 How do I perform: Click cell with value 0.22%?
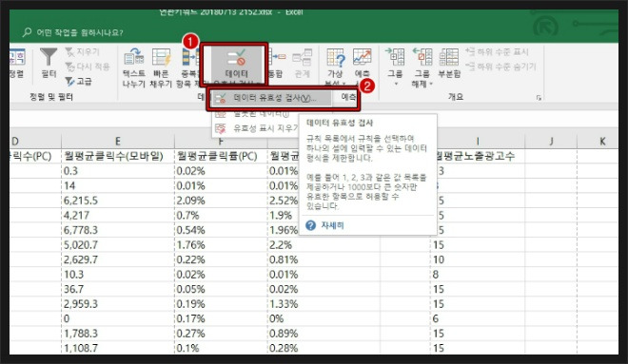221,259
